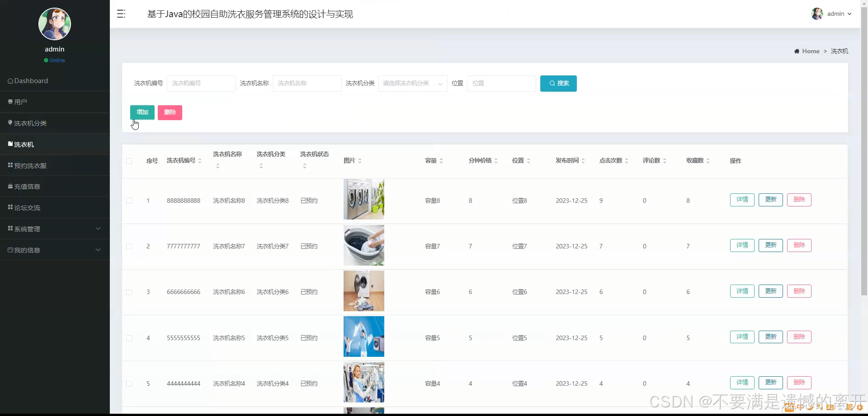Toggle the sidebar hamburger menu icon

(x=121, y=14)
